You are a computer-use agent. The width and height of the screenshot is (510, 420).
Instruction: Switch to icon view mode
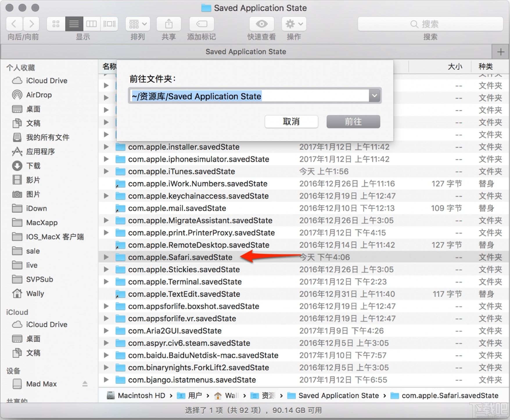tap(56, 24)
